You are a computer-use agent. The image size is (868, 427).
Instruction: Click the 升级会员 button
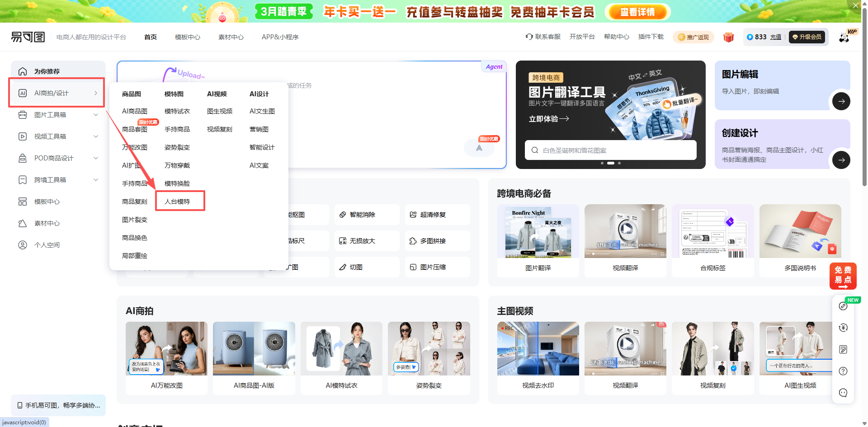point(807,37)
